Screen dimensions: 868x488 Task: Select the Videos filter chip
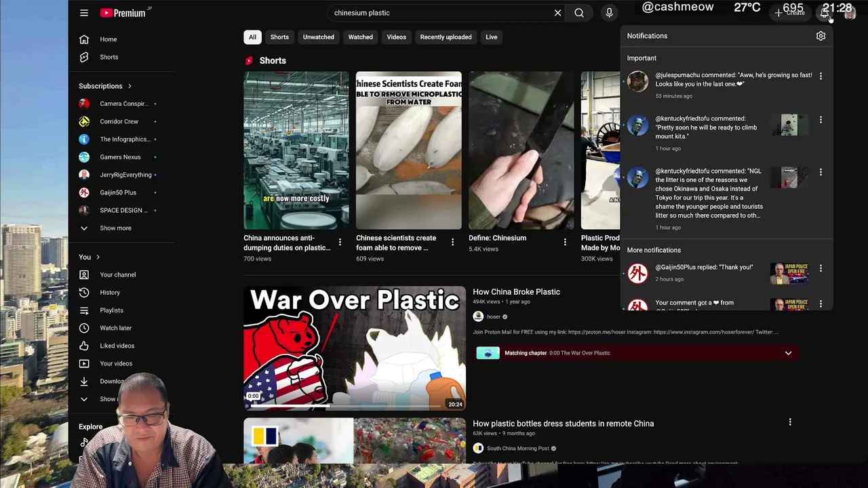point(397,37)
